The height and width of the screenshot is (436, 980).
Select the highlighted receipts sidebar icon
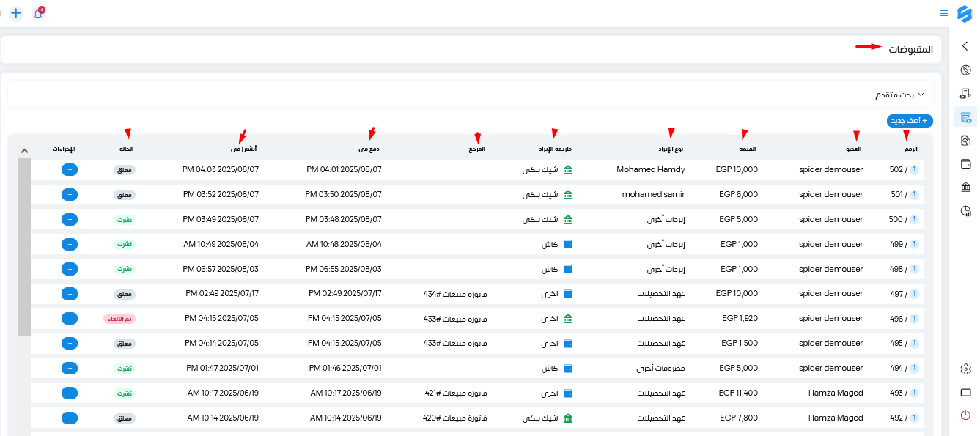click(965, 117)
